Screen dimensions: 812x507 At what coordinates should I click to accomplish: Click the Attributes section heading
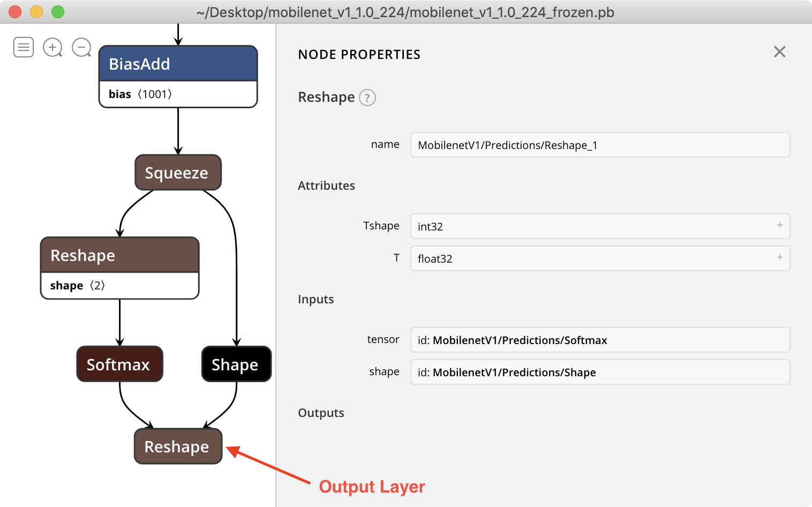click(326, 185)
